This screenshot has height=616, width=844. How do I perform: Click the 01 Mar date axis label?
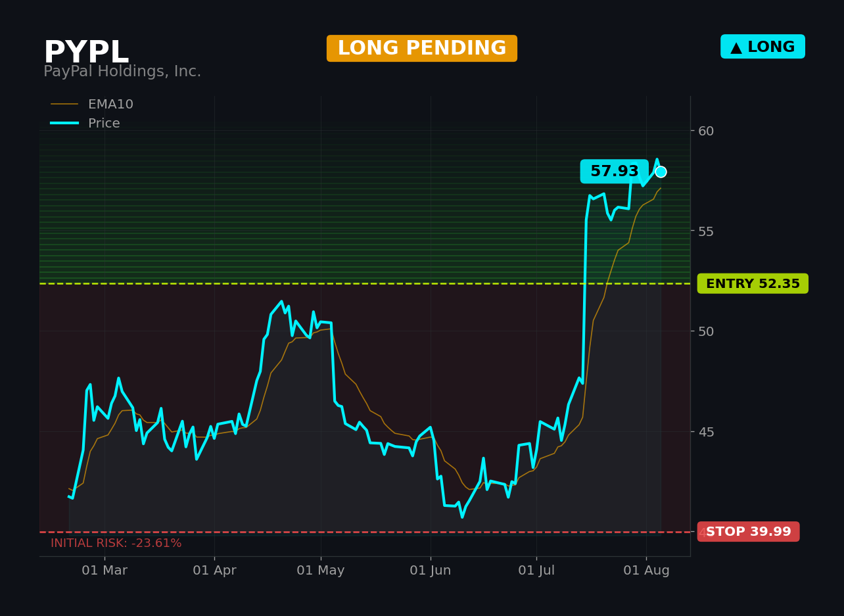click(105, 571)
